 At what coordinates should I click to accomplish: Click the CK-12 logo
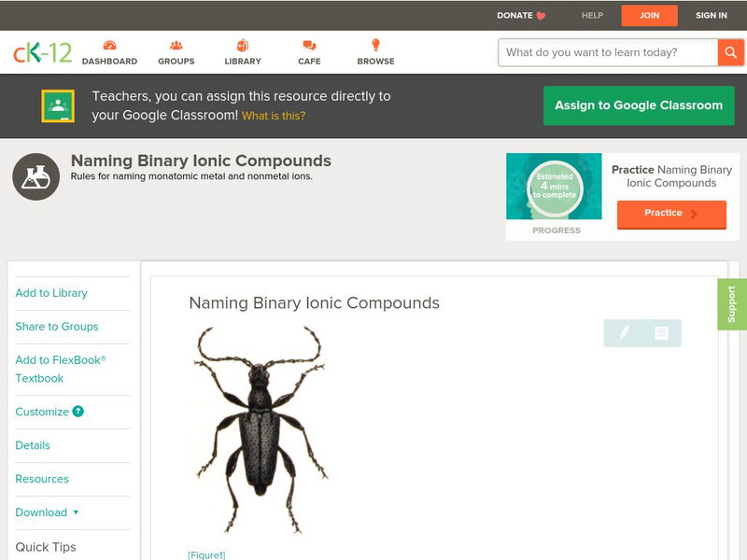(x=42, y=52)
